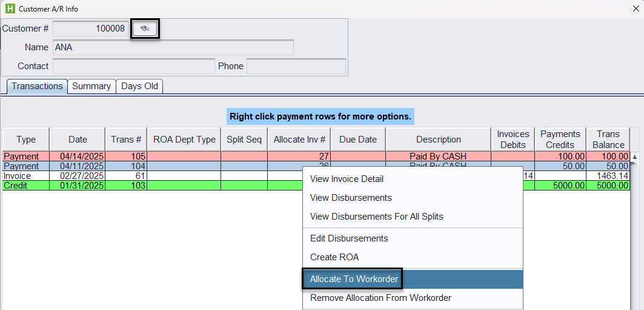This screenshot has width=644, height=310.
Task: Click View Disbursements menu entry
Action: (351, 198)
